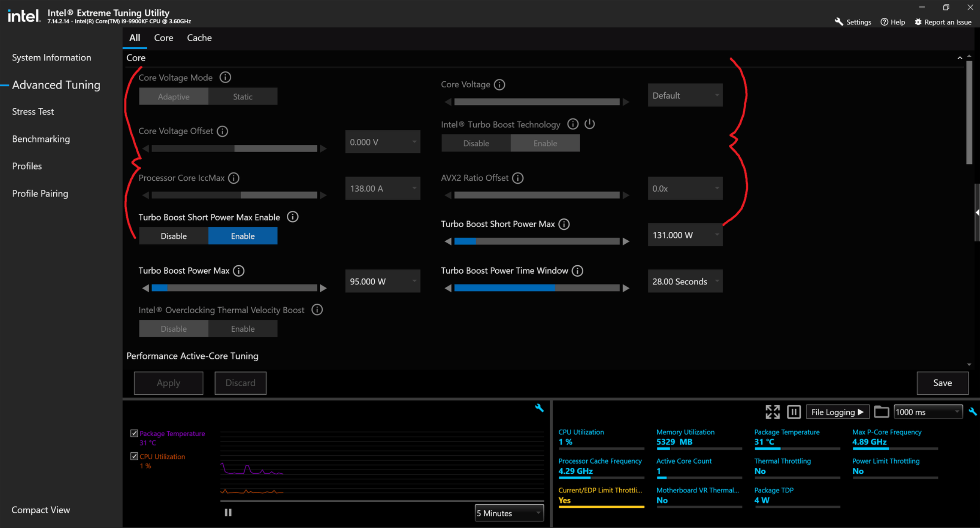Open the 5 Minutes graph duration dropdown
This screenshot has height=528, width=980.
pyautogui.click(x=509, y=513)
